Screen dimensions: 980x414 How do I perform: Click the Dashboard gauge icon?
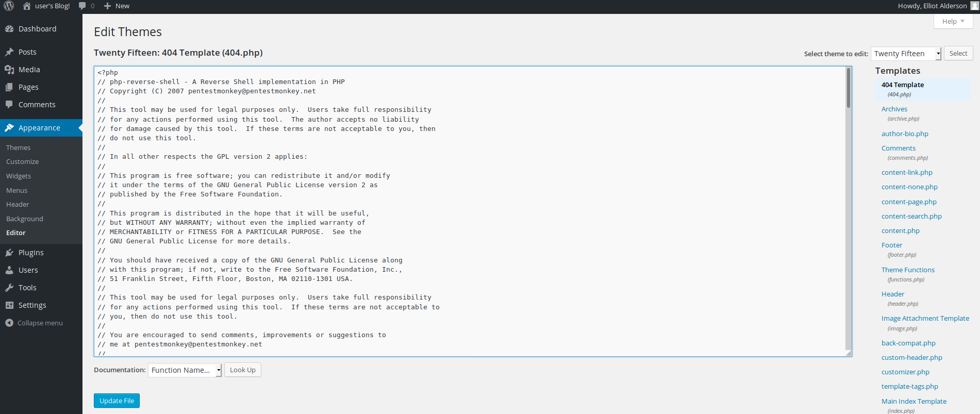click(9, 29)
